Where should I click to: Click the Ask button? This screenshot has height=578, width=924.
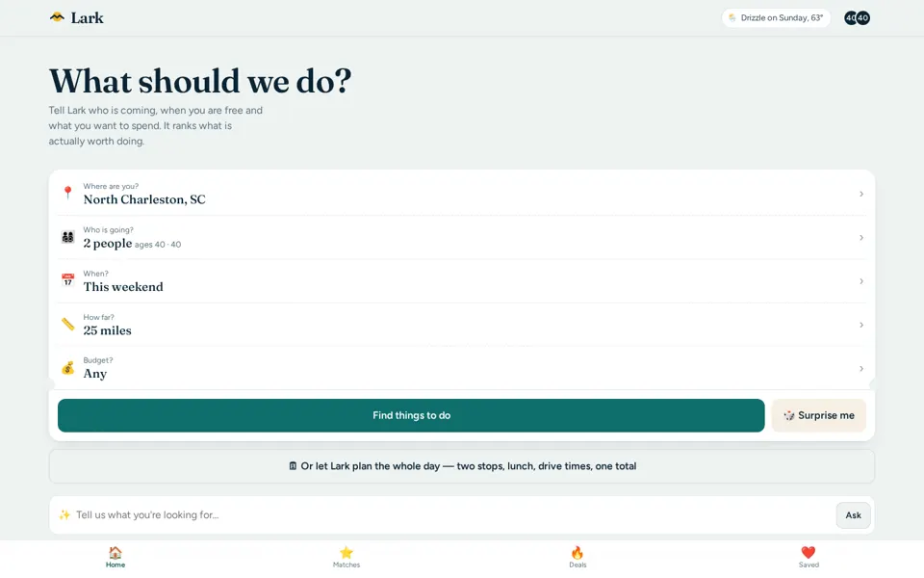pos(854,515)
